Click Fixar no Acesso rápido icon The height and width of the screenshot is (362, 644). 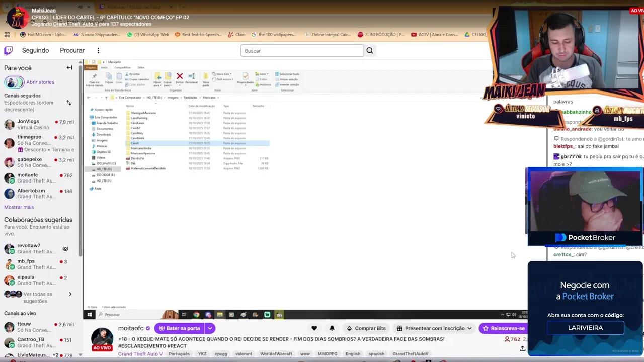(x=94, y=76)
